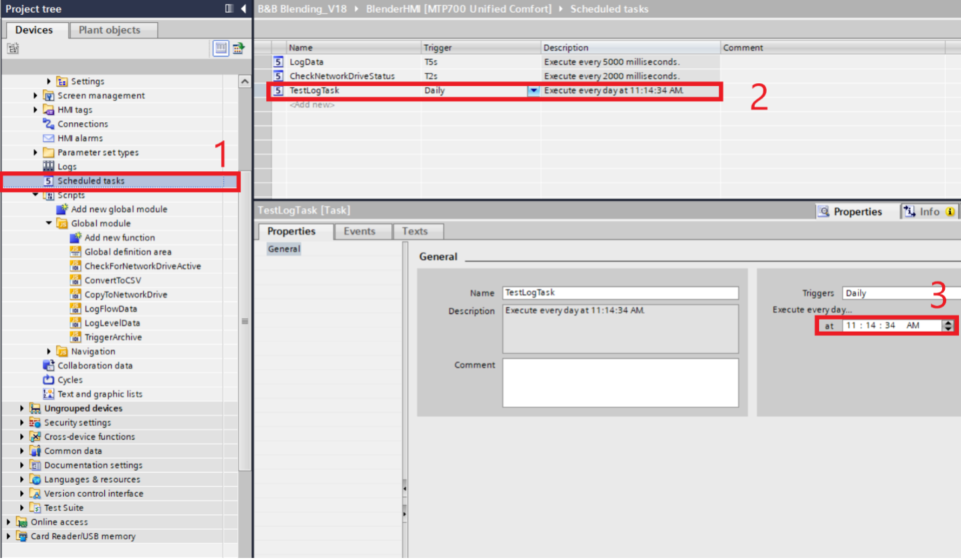Click the CopyToNetworkDrive script icon
The image size is (961, 560).
[x=75, y=294]
